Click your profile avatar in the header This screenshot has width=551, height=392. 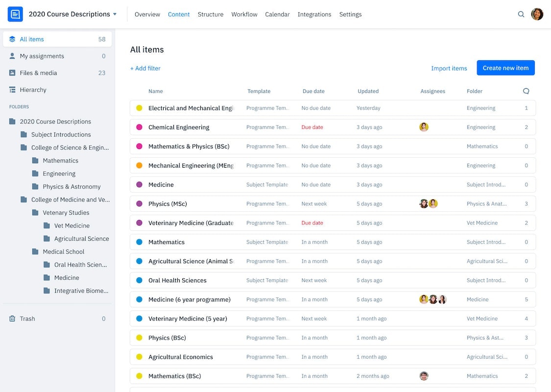(537, 14)
